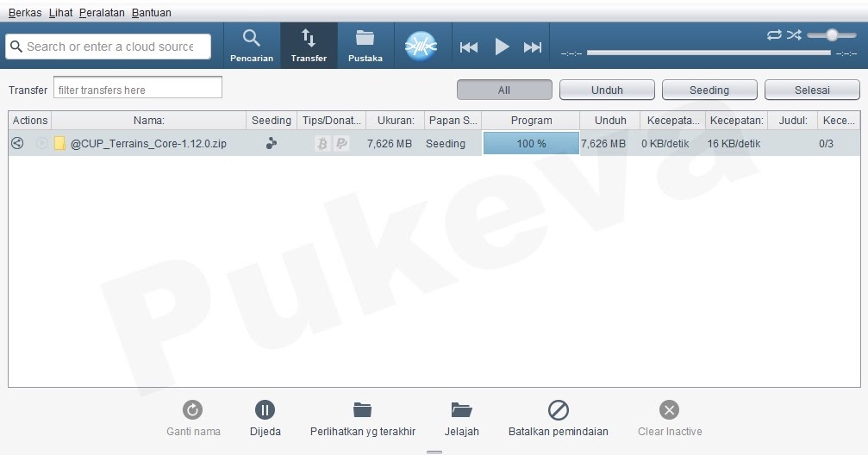Open Berkas menu

click(x=25, y=12)
